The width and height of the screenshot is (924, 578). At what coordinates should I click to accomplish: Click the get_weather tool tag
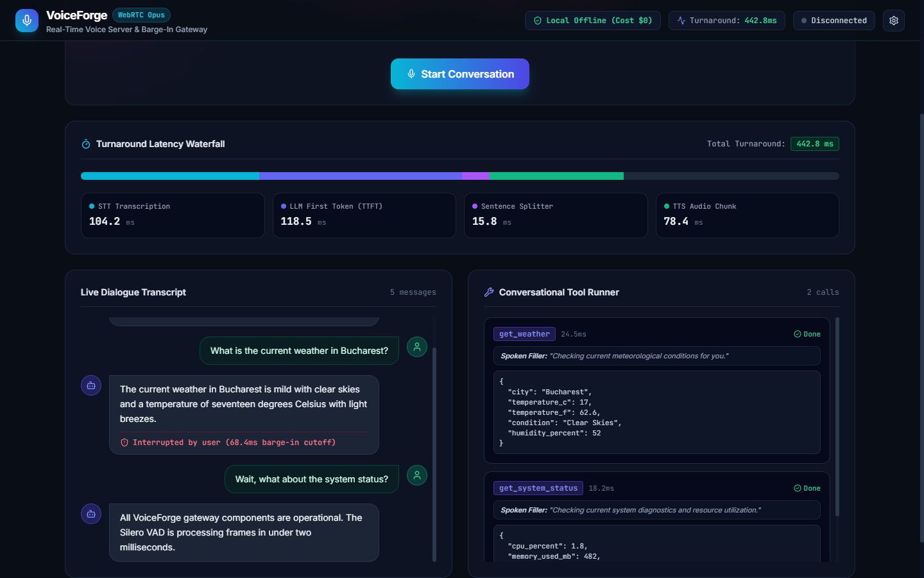524,334
